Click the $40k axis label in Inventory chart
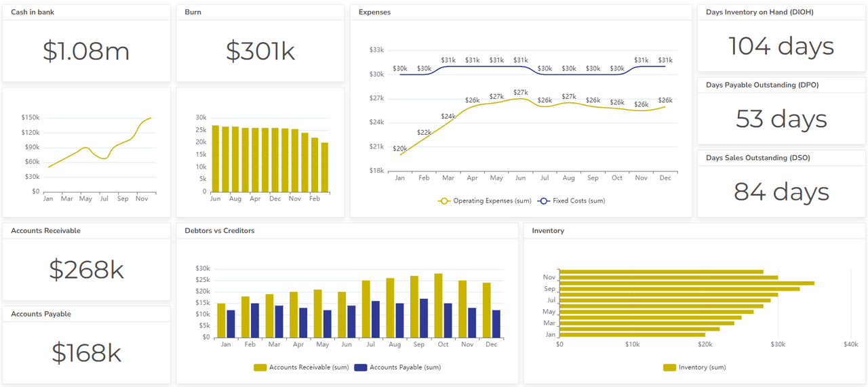The width and height of the screenshot is (868, 387). point(850,345)
